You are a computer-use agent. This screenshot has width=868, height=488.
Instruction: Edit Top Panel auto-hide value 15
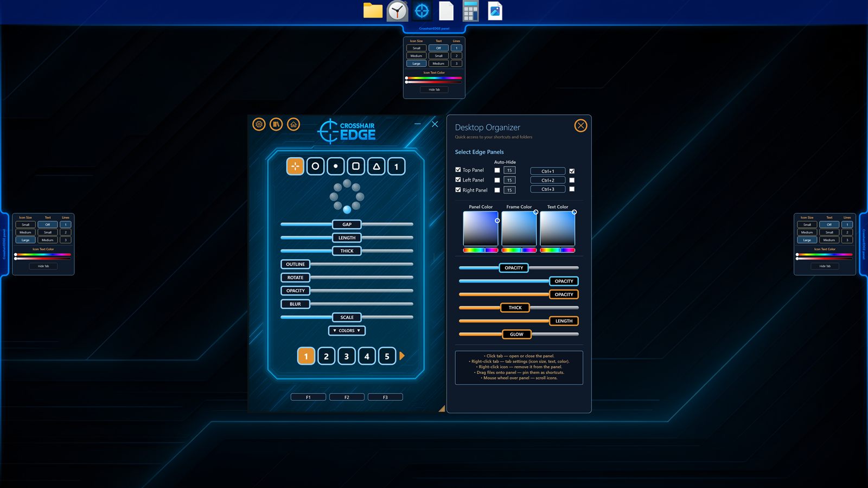(x=509, y=170)
